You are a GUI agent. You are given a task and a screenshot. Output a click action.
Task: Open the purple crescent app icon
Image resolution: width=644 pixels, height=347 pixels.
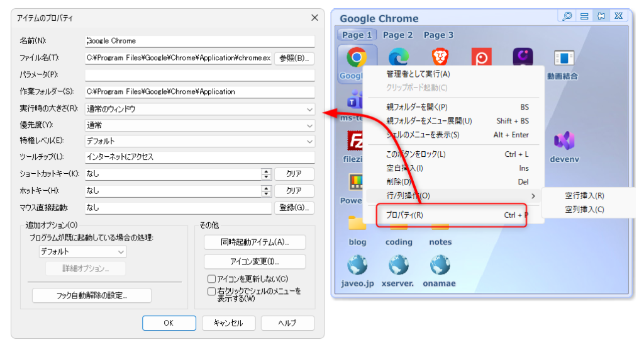523,57
